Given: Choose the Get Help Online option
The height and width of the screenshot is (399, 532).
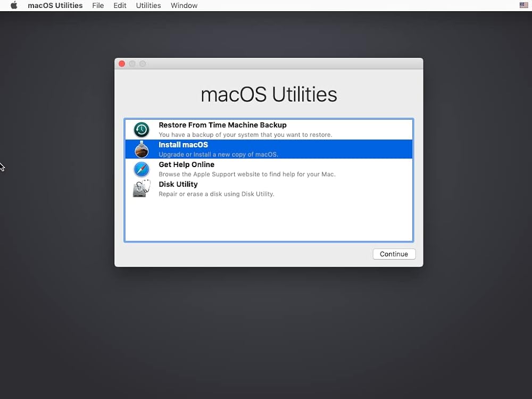Looking at the screenshot, I should [x=186, y=164].
